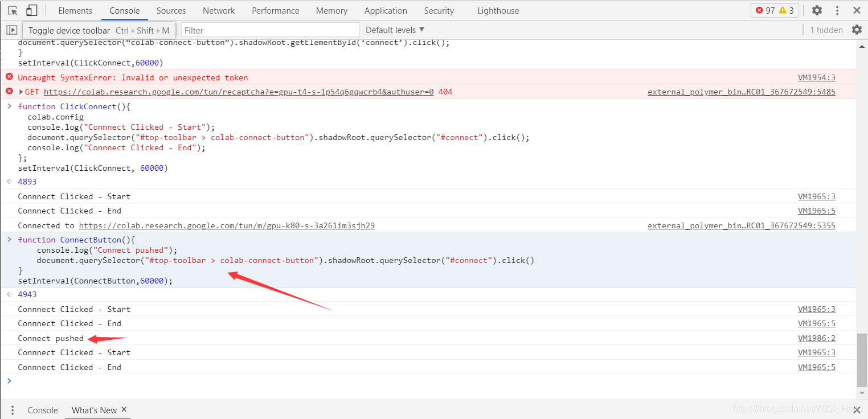868x419 pixels.
Task: Open external_polymer_bin link ending 5355
Action: [742, 225]
